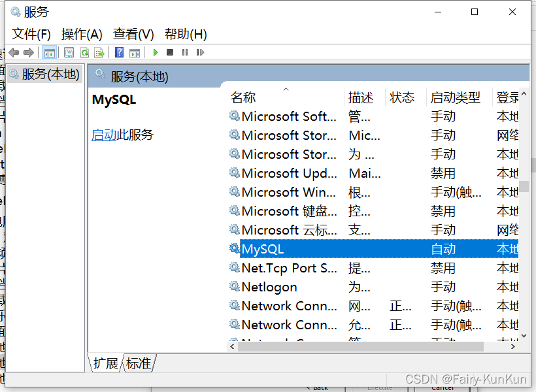Click the gear icon beside Netlogon
This screenshot has height=392, width=536.
(x=234, y=286)
